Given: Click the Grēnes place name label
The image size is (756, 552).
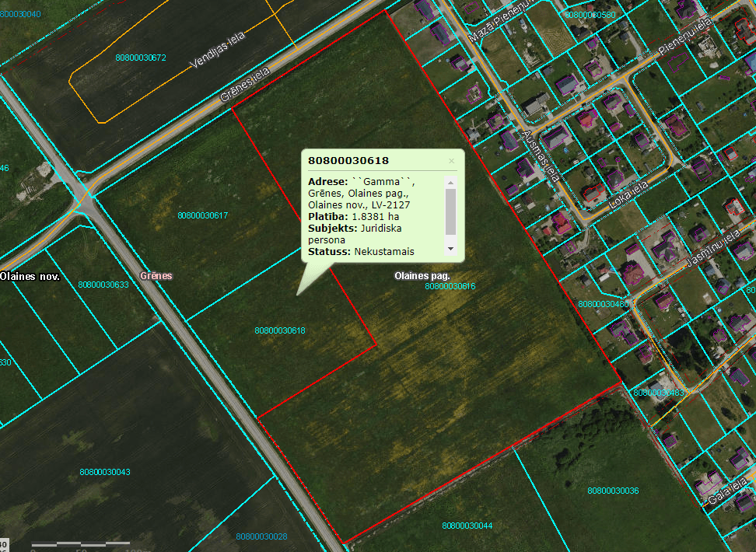Looking at the screenshot, I should 156,276.
